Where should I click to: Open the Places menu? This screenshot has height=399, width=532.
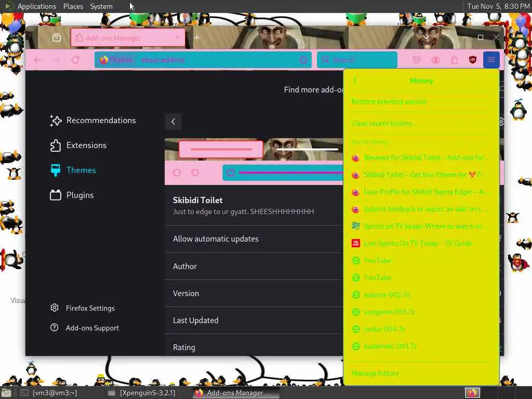tap(73, 6)
